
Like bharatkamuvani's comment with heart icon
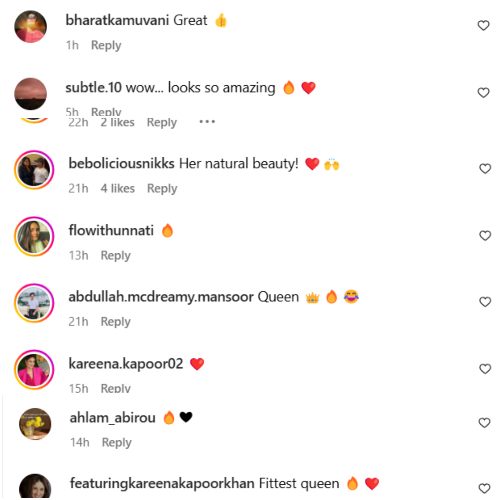click(x=483, y=25)
